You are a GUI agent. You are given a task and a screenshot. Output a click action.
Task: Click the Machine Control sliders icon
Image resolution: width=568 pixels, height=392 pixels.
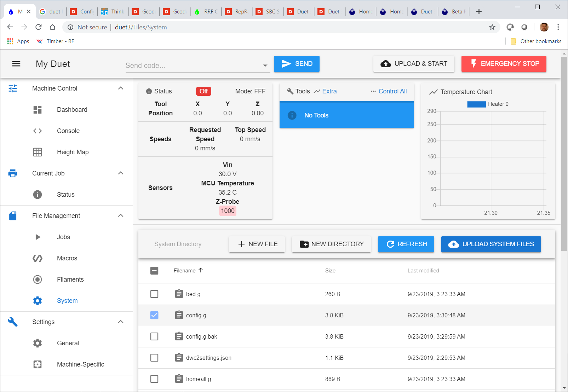(x=13, y=88)
